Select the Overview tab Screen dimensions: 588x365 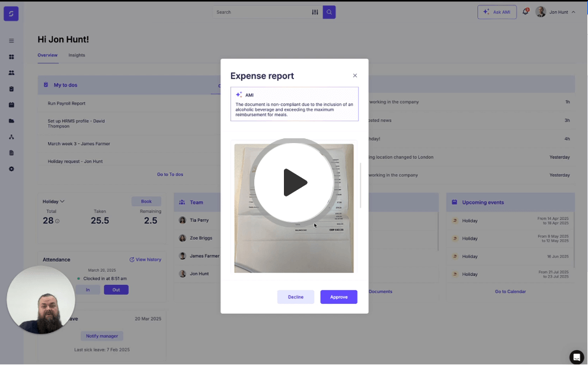coord(47,55)
